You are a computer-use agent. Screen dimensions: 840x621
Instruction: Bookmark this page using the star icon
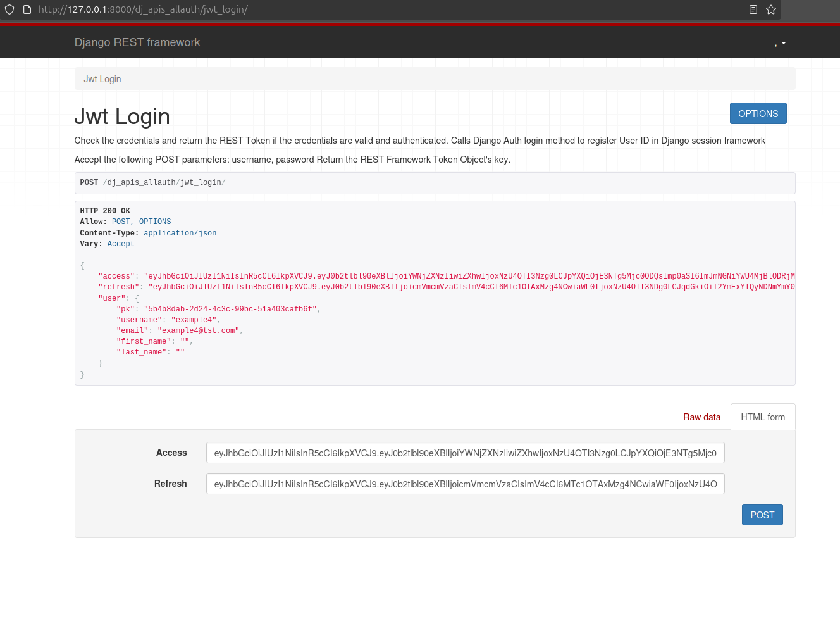point(770,9)
